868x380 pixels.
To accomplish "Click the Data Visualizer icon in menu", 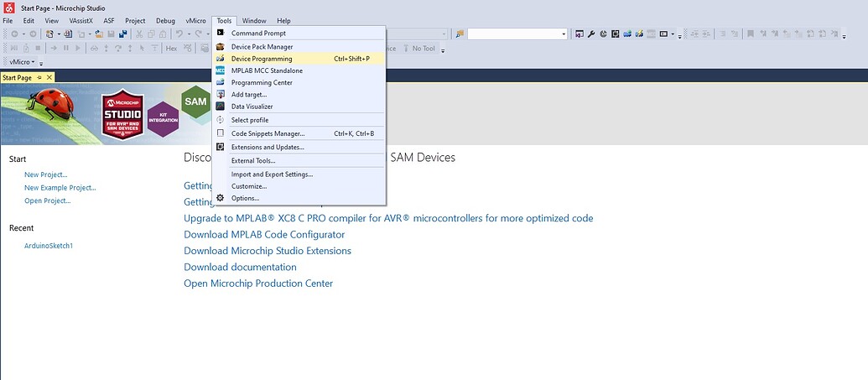I will (x=221, y=107).
